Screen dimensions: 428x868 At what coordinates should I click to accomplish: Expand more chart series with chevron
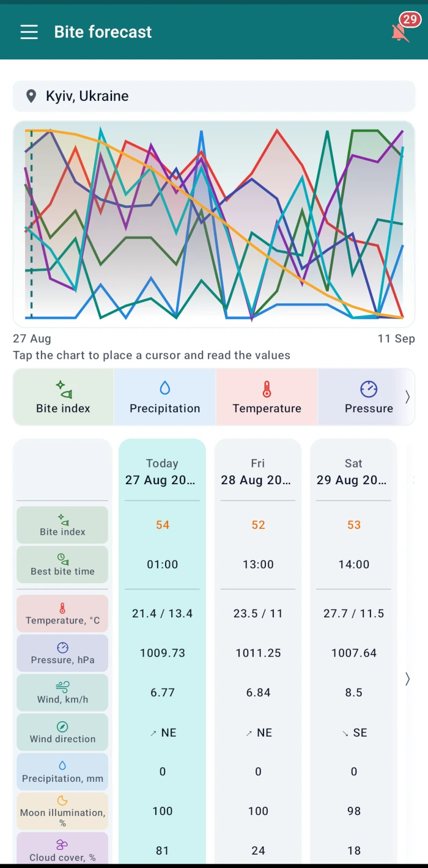pyautogui.click(x=408, y=397)
